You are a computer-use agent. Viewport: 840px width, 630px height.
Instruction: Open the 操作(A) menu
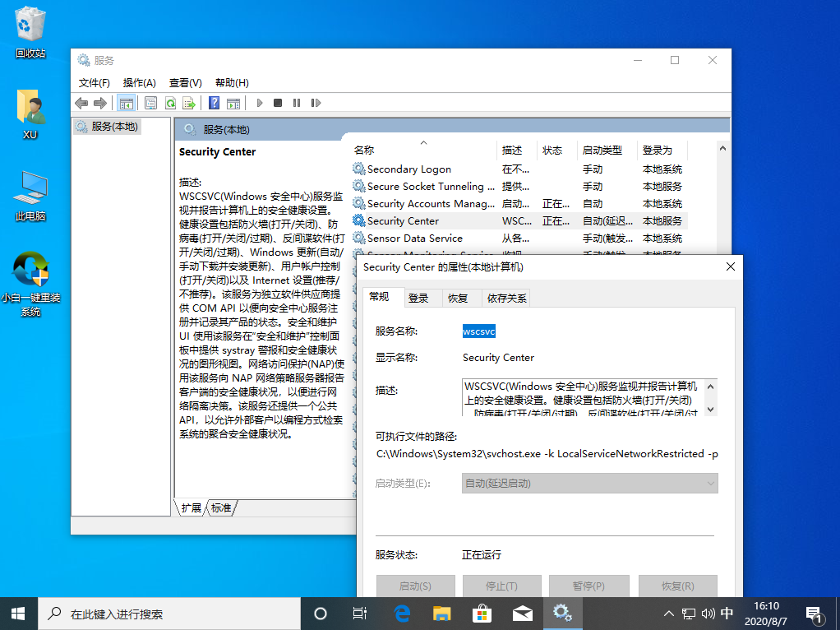point(141,82)
